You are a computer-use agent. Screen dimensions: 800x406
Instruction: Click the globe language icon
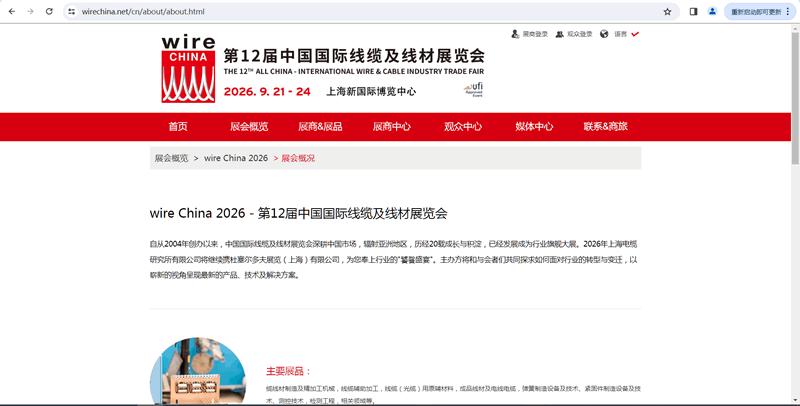point(604,34)
